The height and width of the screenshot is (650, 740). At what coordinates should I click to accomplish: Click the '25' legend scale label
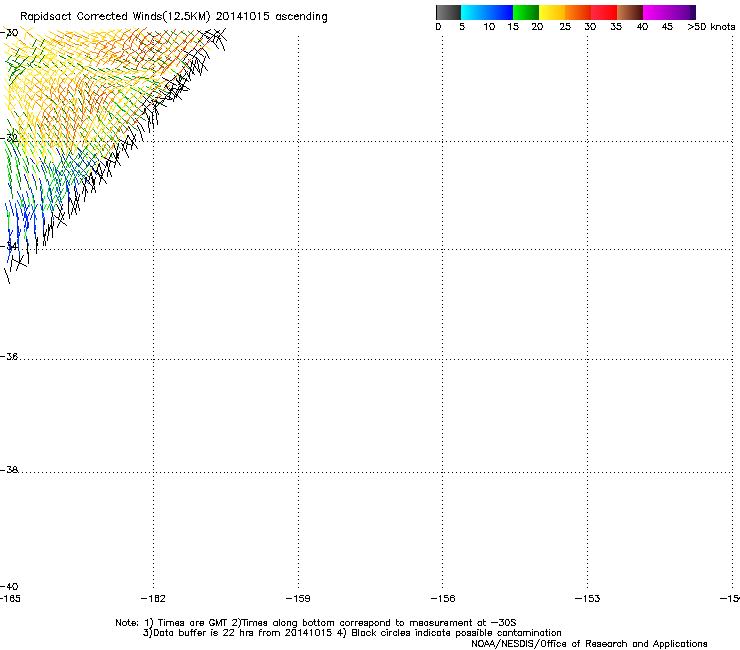click(565, 27)
